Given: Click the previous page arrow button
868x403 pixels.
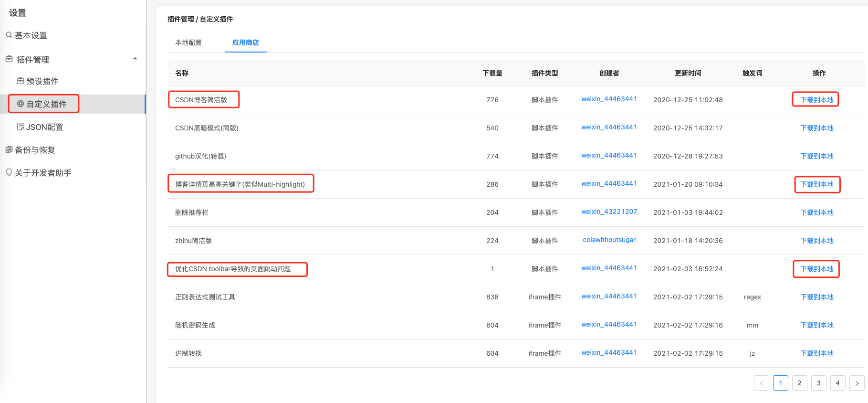Looking at the screenshot, I should point(761,383).
